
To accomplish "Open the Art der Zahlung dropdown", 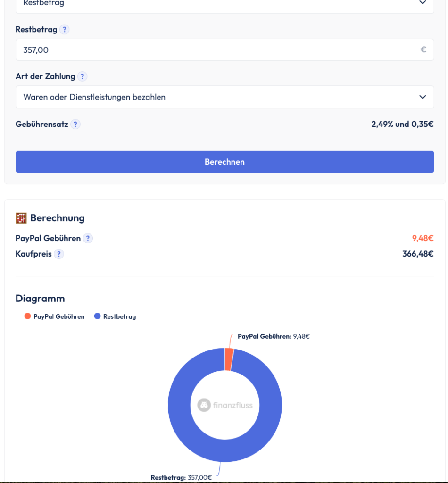I will coord(224,97).
